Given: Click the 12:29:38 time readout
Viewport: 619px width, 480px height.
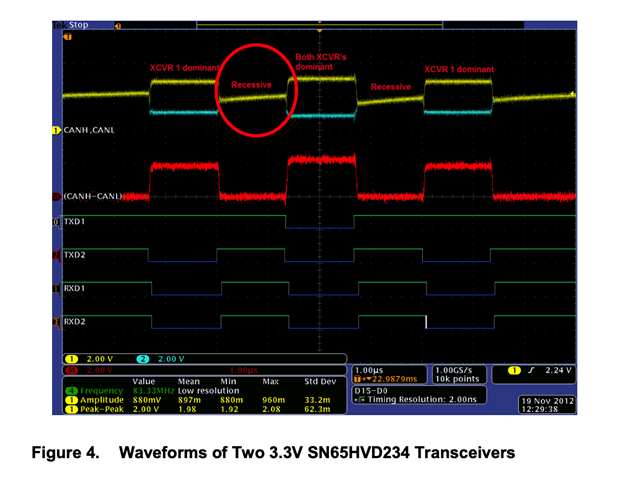Looking at the screenshot, I should point(540,409).
